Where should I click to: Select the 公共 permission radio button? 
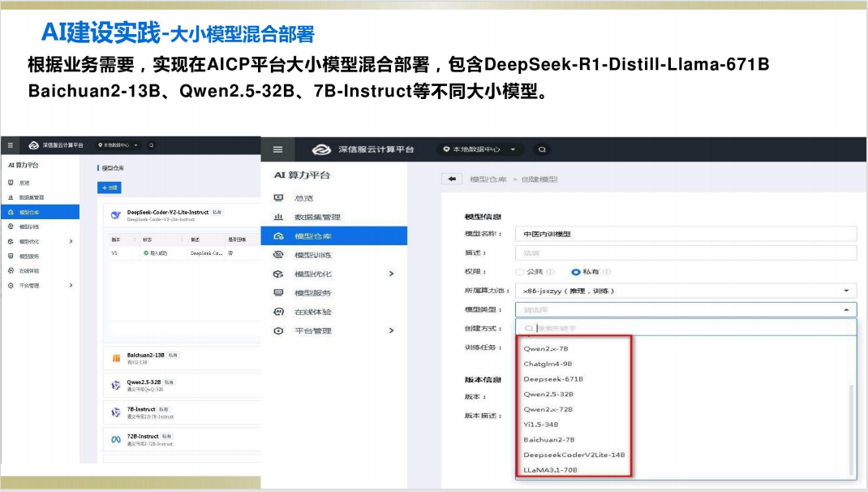click(519, 272)
